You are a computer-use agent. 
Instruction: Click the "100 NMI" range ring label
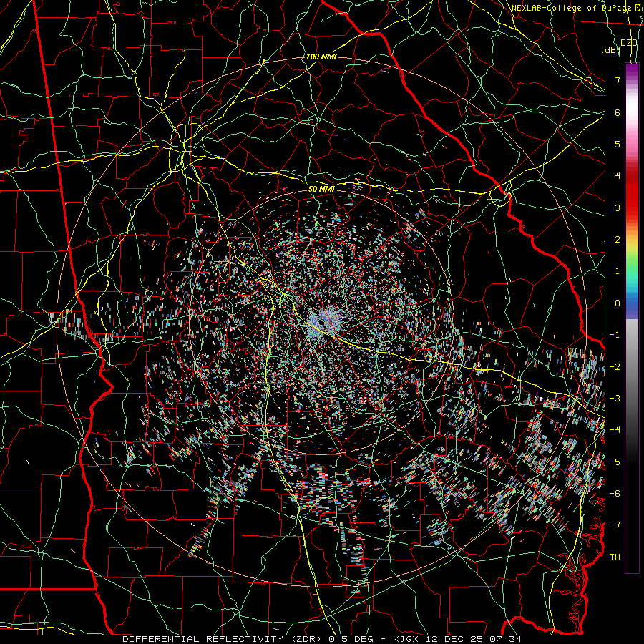[x=321, y=57]
